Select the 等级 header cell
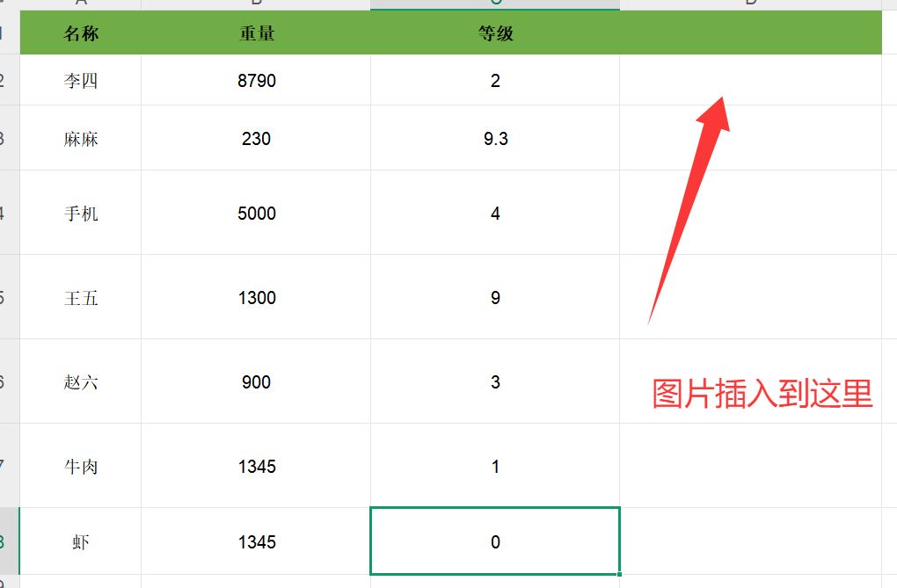897x588 pixels. point(495,33)
